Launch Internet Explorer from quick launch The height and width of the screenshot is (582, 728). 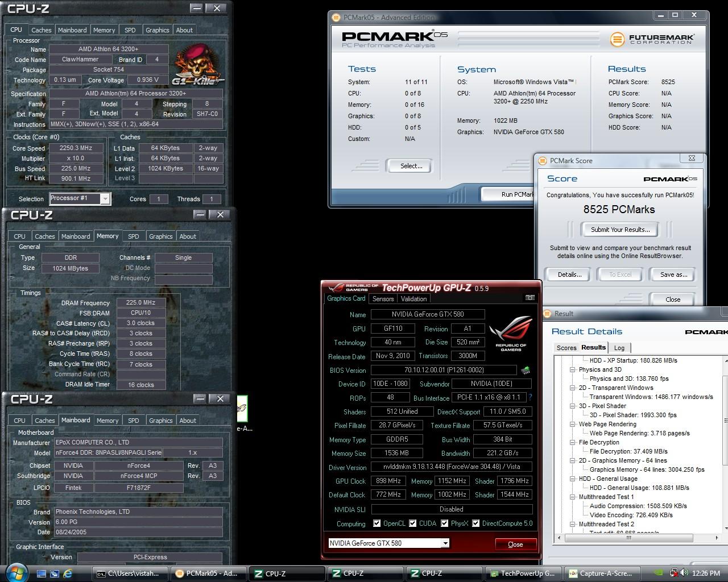tap(68, 573)
